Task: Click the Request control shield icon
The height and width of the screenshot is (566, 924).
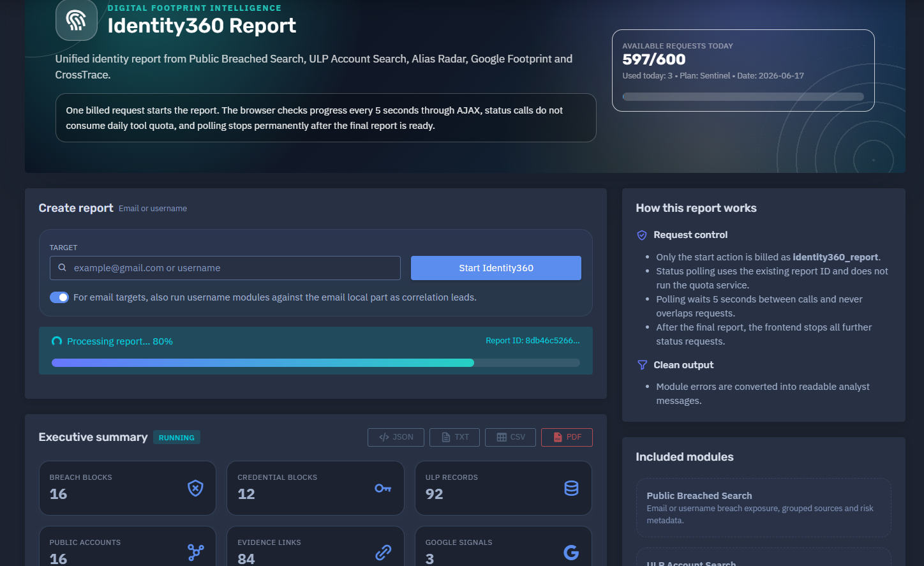Action: [x=642, y=235]
